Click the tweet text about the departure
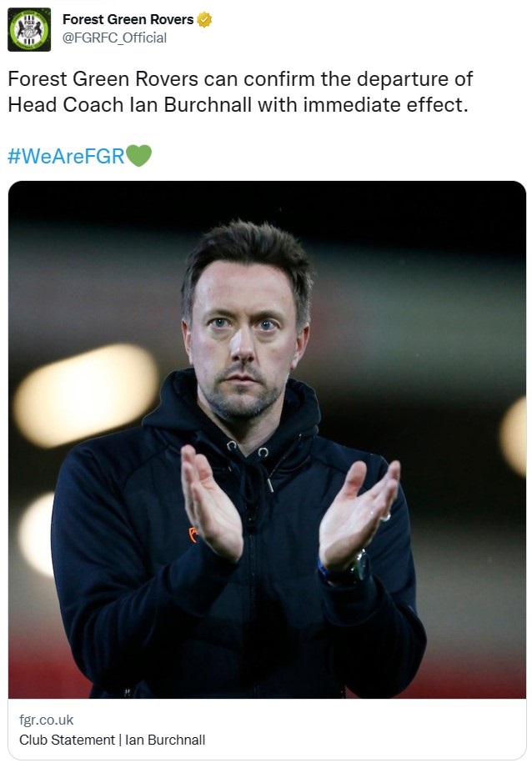532x768 pixels. pos(240,92)
